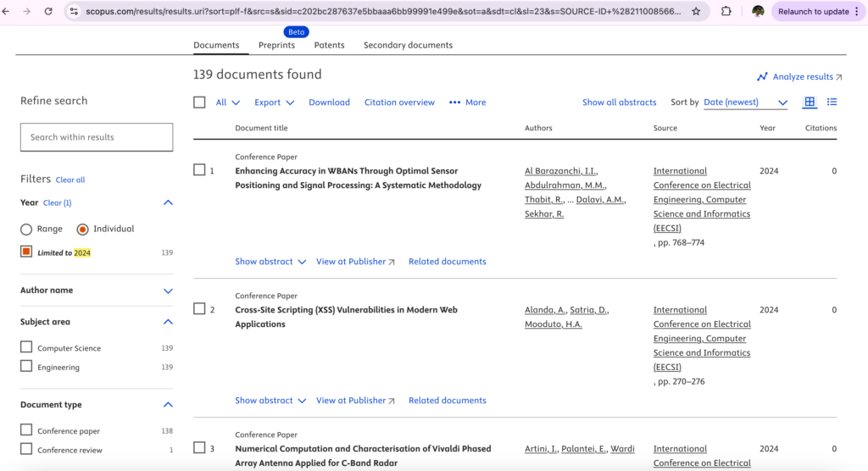Reload the page with browser refresh icon
Image resolution: width=868 pixels, height=471 pixels.
click(48, 12)
